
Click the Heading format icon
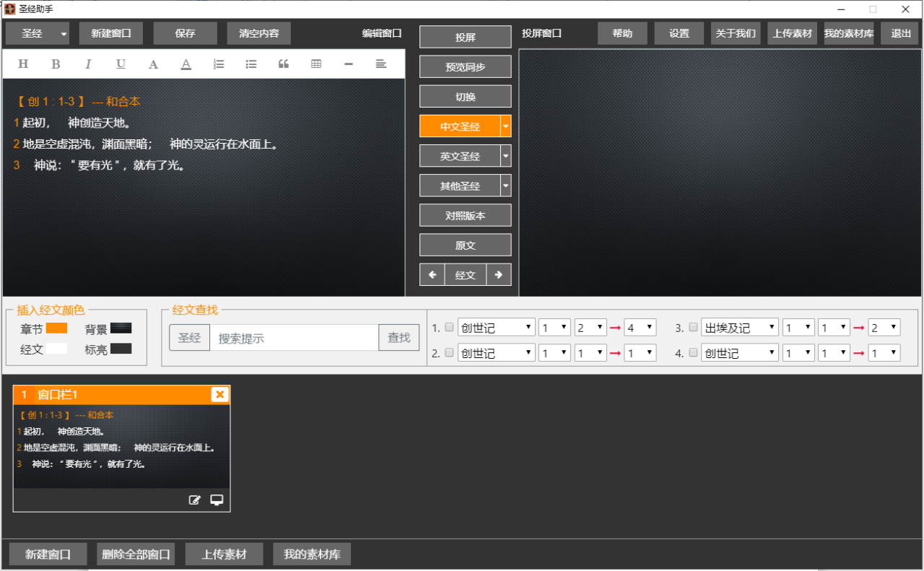[23, 64]
